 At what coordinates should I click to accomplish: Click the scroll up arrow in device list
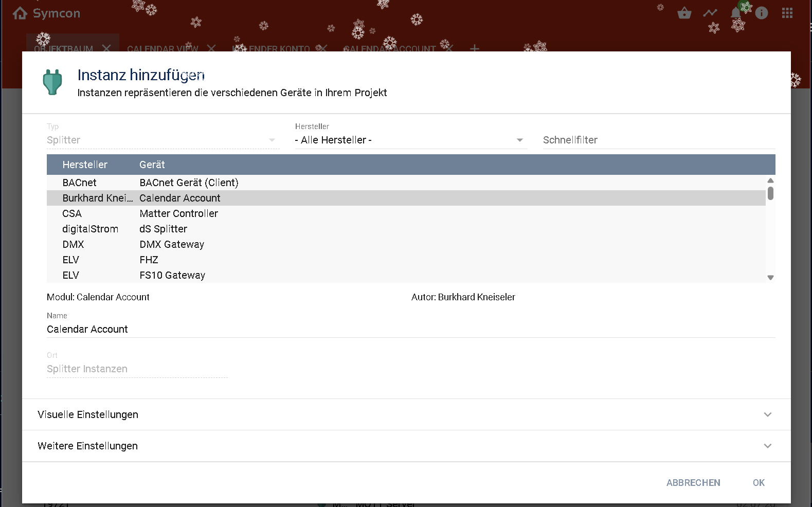[x=770, y=180]
